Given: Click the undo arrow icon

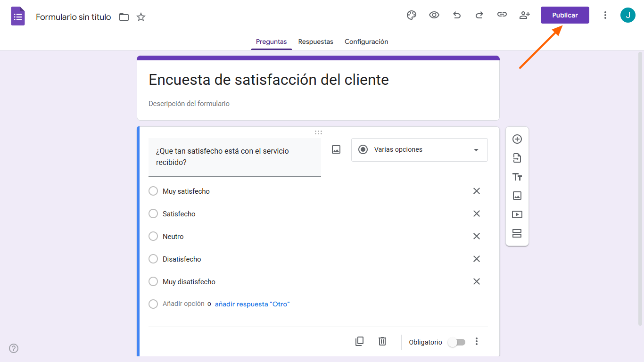Looking at the screenshot, I should point(457,15).
